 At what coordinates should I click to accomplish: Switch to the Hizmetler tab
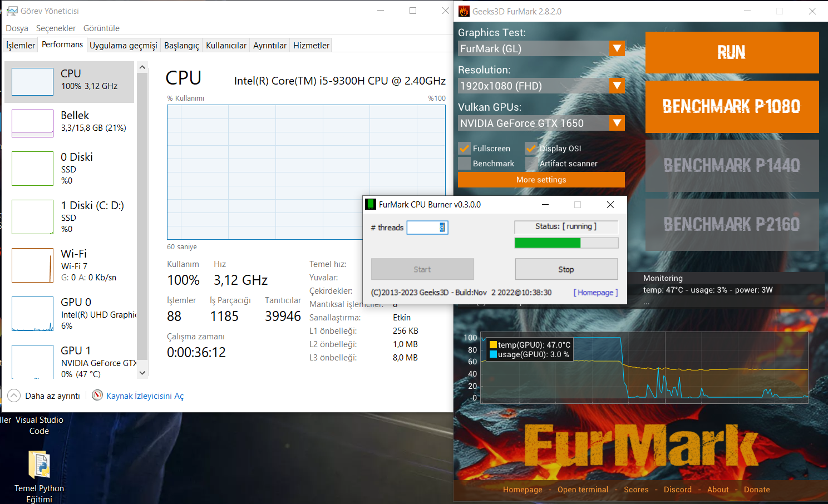pyautogui.click(x=311, y=46)
